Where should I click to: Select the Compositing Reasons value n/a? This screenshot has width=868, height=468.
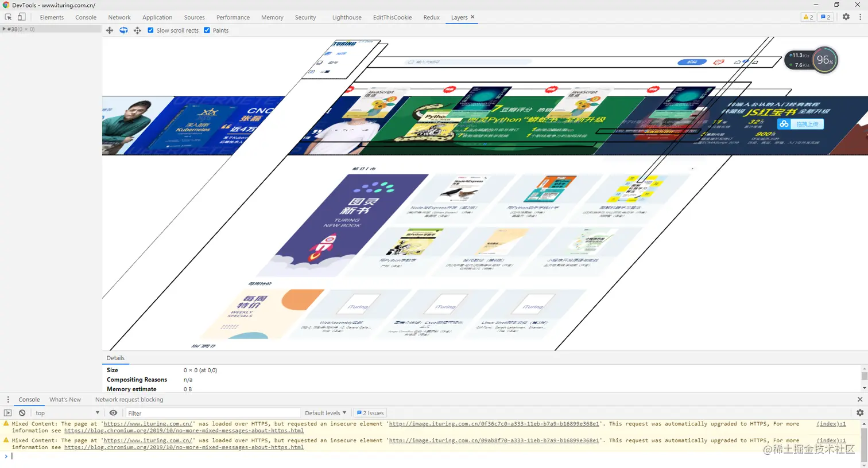click(x=188, y=380)
